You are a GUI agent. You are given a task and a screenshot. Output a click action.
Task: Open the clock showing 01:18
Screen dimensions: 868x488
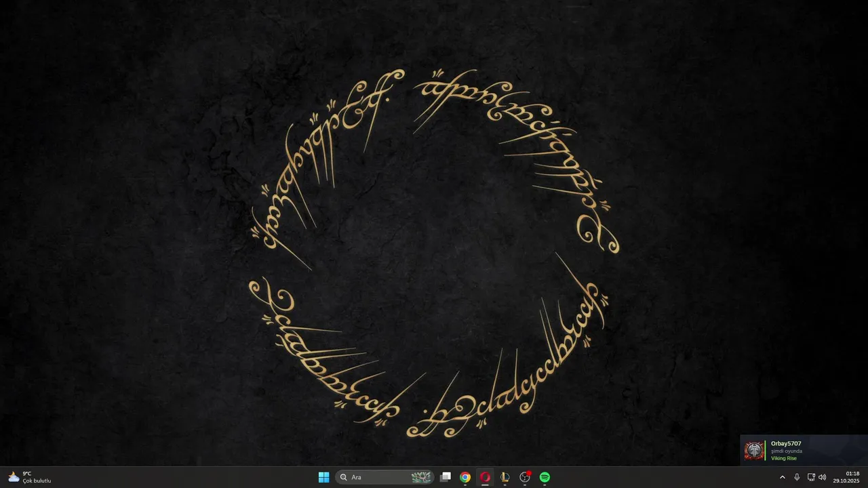846,477
